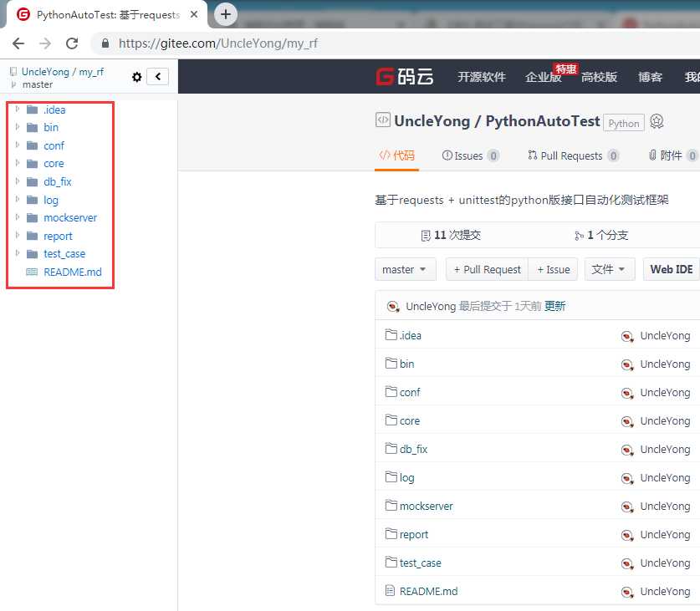Click UncleYong avatar in README.md row
Viewport: 700px width, 611px height.
627,593
